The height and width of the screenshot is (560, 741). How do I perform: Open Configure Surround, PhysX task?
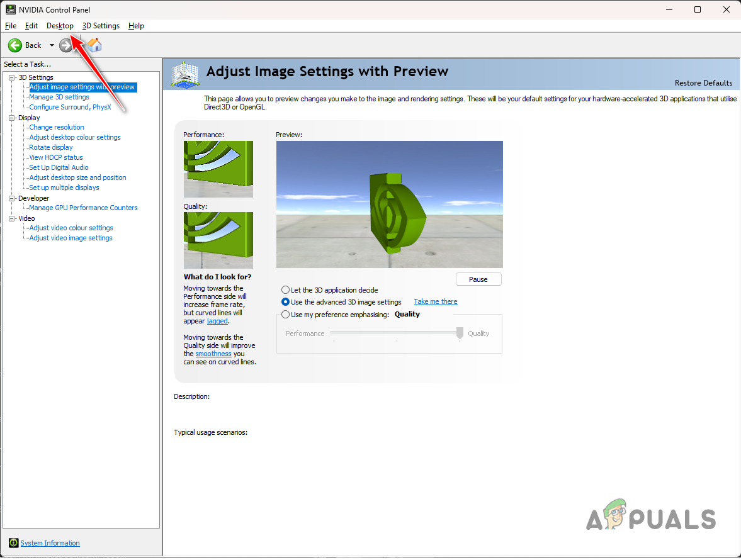pos(70,107)
